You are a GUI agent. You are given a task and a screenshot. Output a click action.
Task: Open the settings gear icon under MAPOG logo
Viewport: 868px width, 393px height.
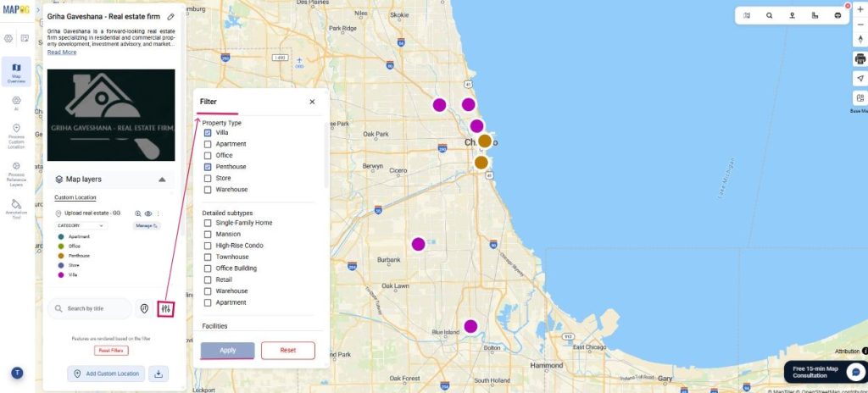(x=8, y=38)
